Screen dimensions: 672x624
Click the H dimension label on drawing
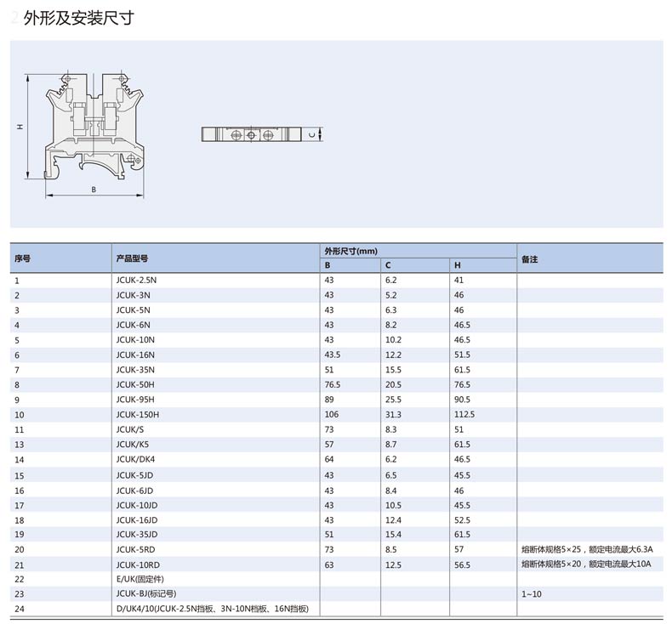[x=20, y=126]
